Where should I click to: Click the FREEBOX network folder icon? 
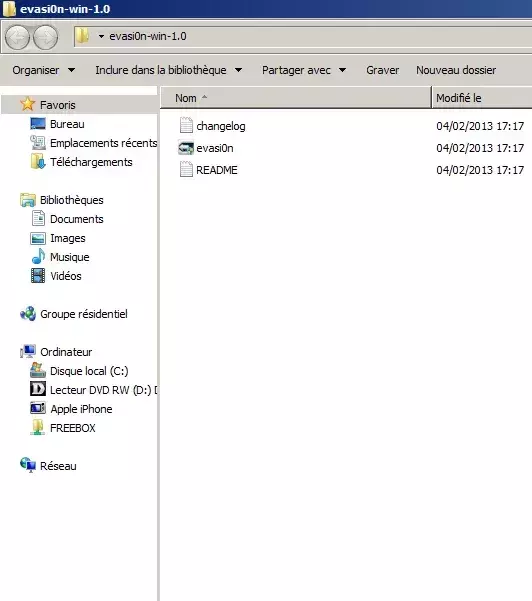click(38, 427)
